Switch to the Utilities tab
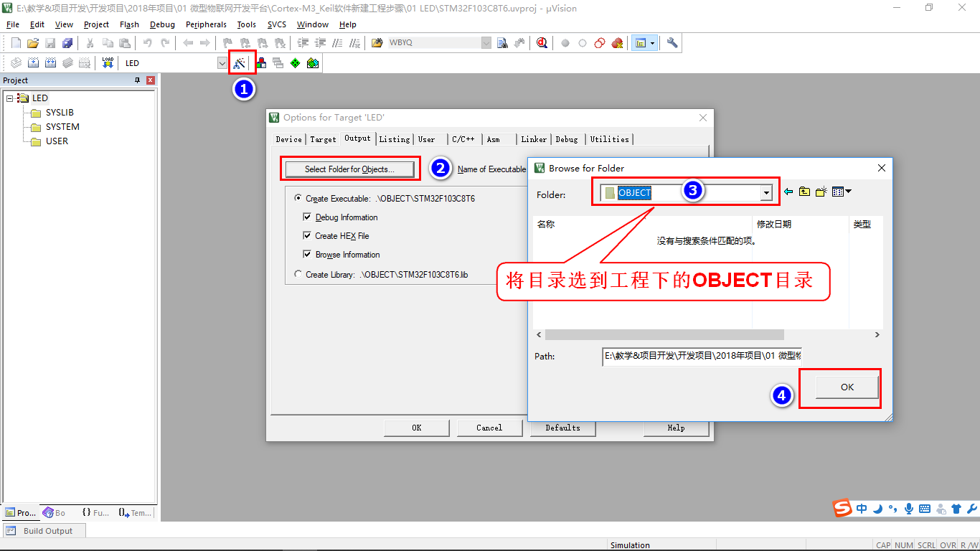This screenshot has width=980, height=551. pyautogui.click(x=609, y=139)
